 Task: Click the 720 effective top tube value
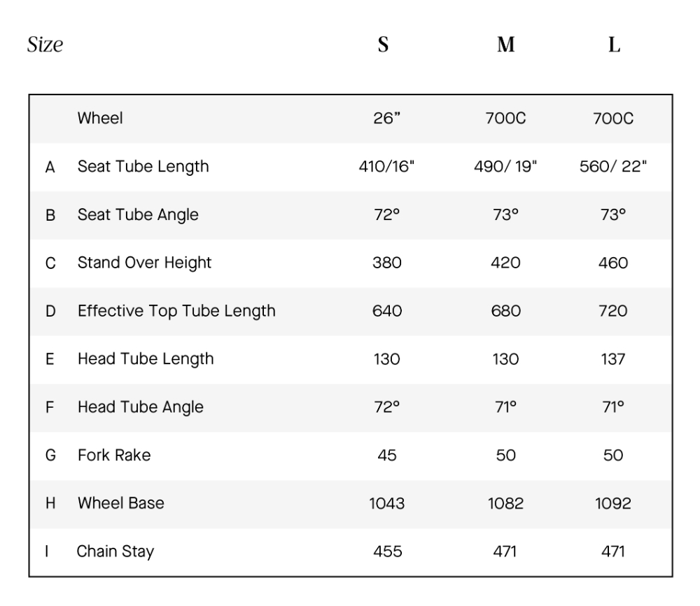613,311
